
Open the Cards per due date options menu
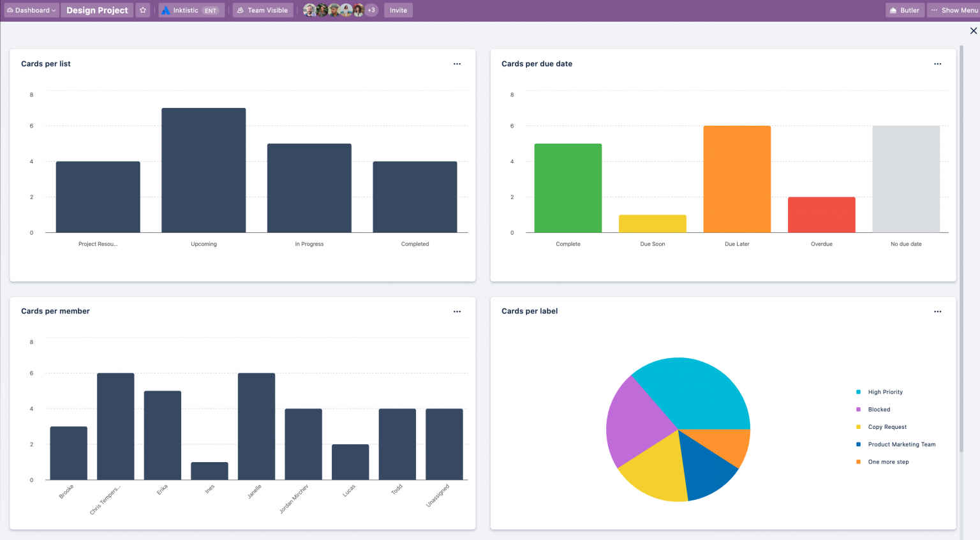937,63
